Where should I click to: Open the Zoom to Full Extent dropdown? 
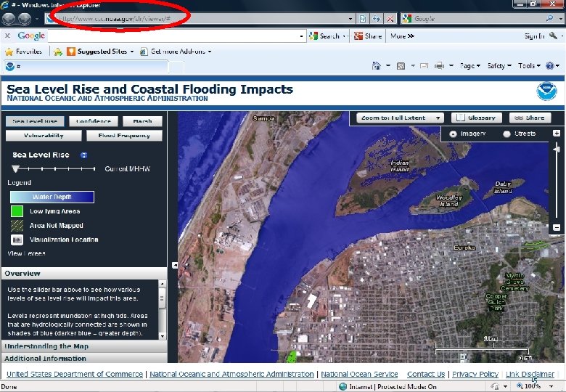click(401, 118)
